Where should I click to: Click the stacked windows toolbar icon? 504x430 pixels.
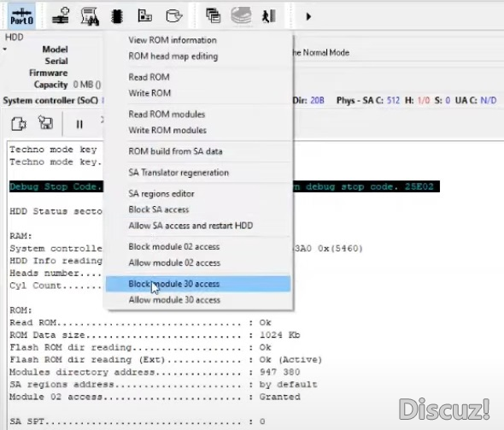coord(213,15)
